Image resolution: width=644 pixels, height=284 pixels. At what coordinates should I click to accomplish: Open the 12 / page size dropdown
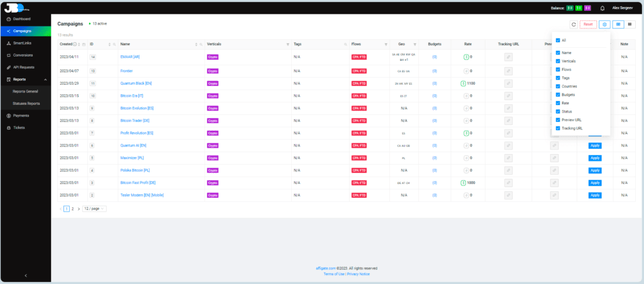coord(94,208)
